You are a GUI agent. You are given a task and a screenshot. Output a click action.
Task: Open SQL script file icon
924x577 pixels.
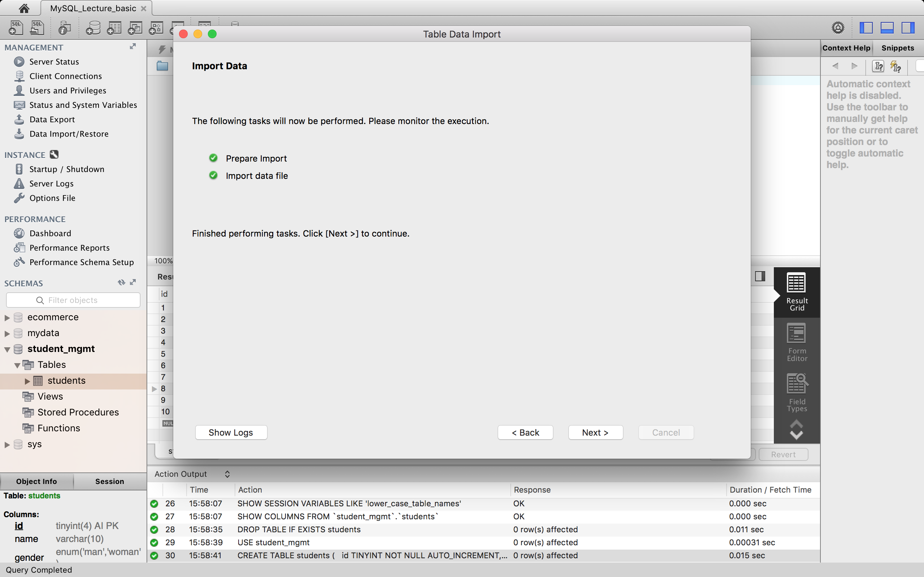coord(37,28)
